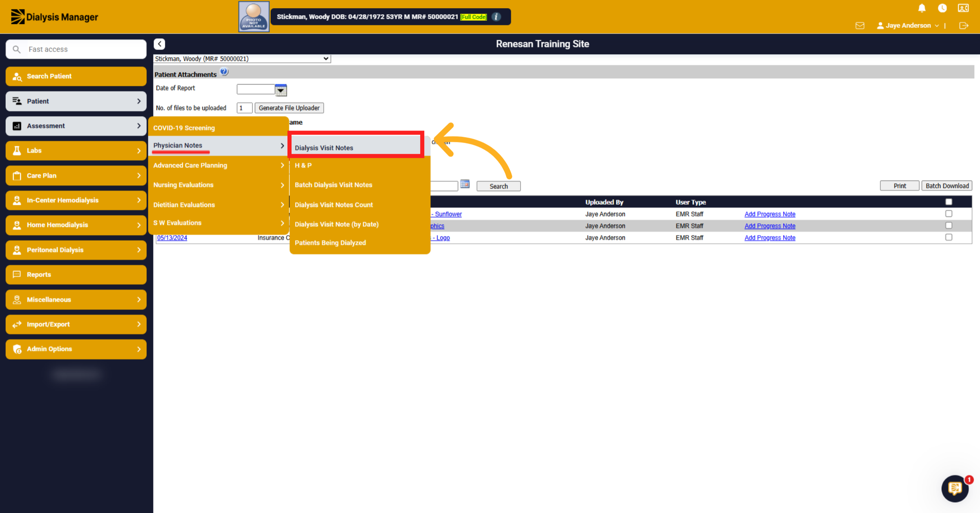Open the calendar icon beside Search
This screenshot has height=513, width=980.
tap(465, 184)
